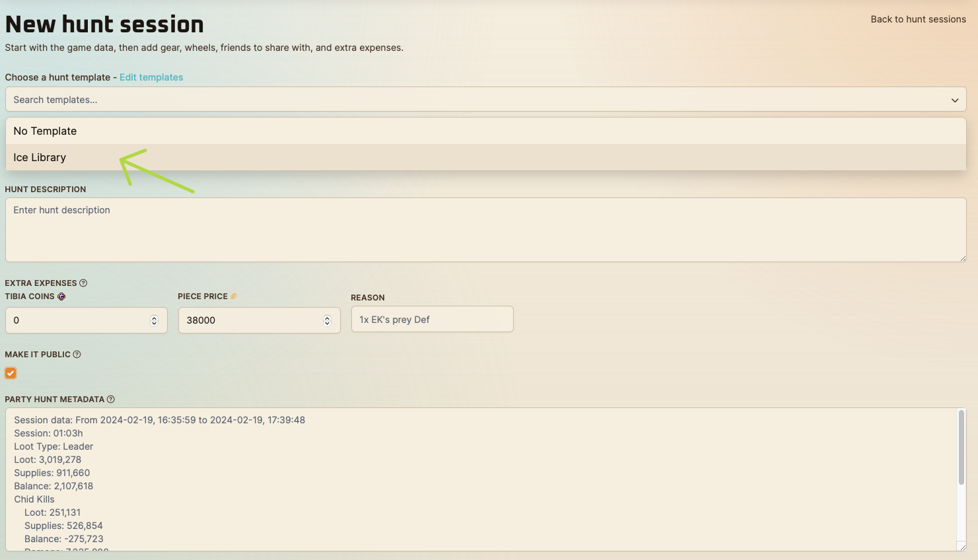
Task: Choose the No Template option
Action: point(45,131)
